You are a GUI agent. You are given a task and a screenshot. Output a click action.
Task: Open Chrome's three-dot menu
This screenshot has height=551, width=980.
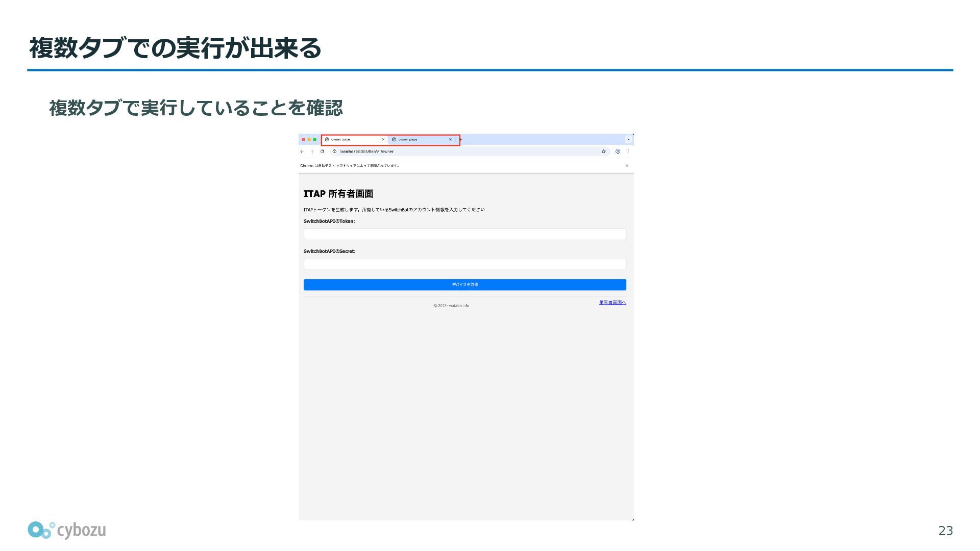628,152
